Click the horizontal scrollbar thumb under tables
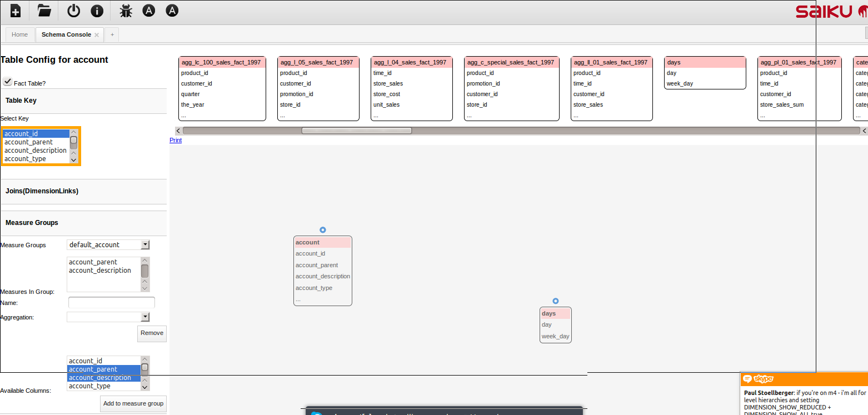Image resolution: width=868 pixels, height=415 pixels. (357, 131)
